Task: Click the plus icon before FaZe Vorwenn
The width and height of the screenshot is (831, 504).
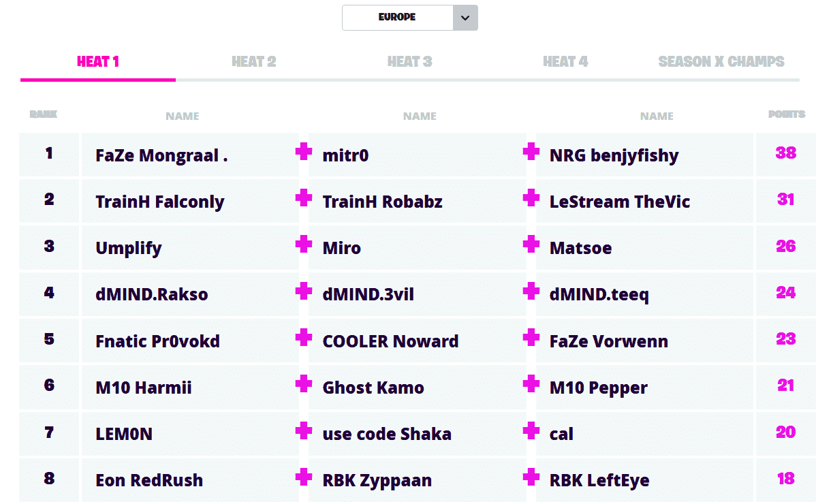Action: [x=531, y=338]
